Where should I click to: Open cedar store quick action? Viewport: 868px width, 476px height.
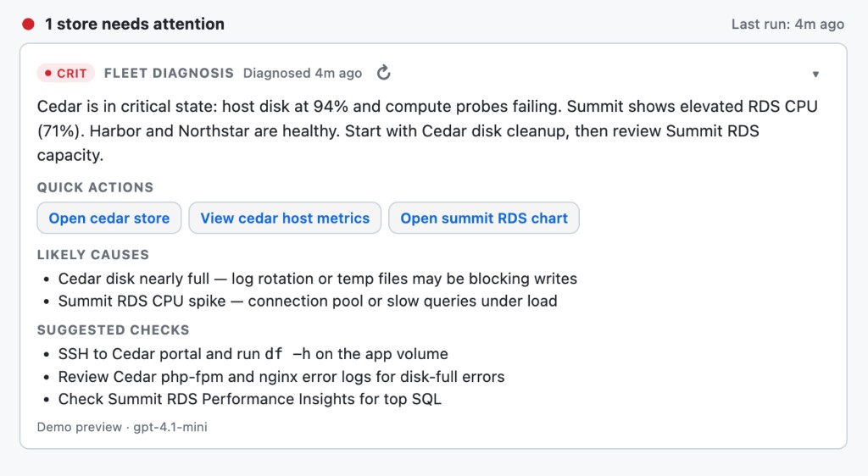coord(109,218)
